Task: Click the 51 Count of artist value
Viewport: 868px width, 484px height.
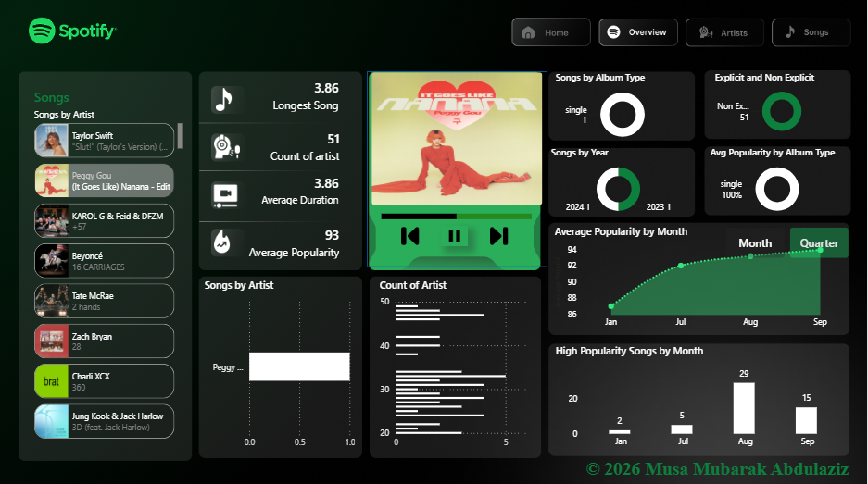Action: tap(333, 140)
